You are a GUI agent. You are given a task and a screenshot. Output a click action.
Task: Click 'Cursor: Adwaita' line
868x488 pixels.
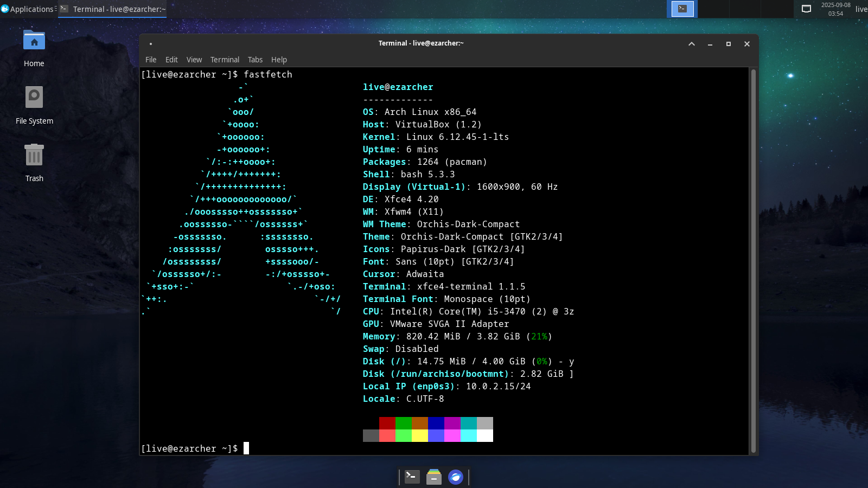pos(404,274)
